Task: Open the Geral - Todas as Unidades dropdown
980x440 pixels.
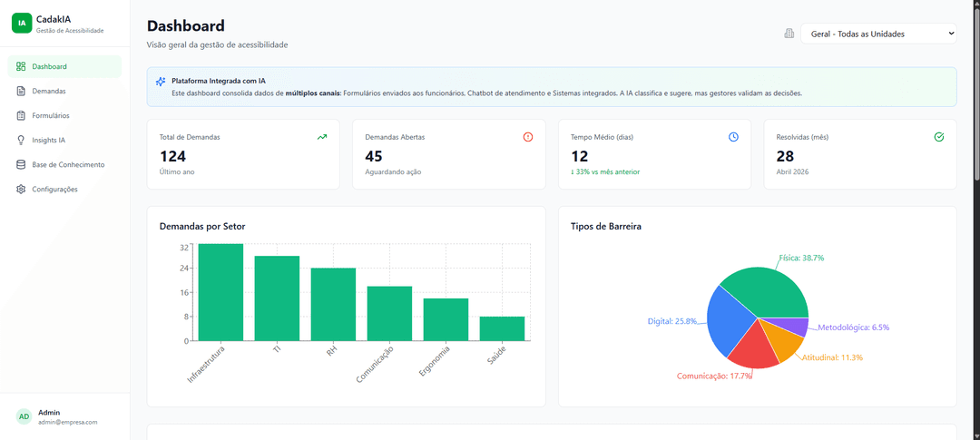Action: (x=878, y=34)
